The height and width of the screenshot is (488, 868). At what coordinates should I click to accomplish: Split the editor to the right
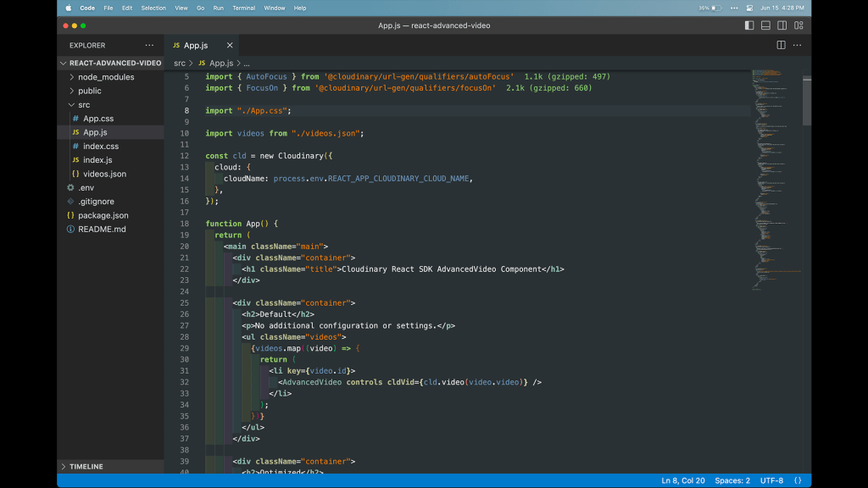pos(781,46)
